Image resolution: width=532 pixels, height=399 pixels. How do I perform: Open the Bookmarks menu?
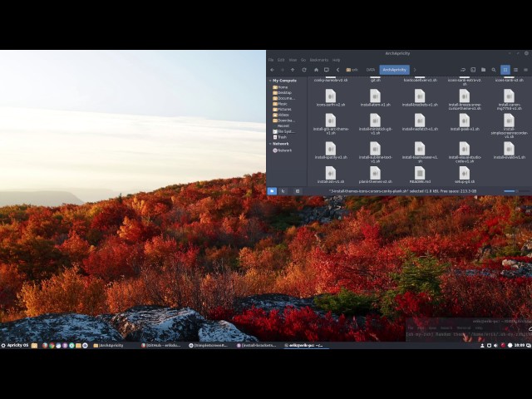click(319, 60)
